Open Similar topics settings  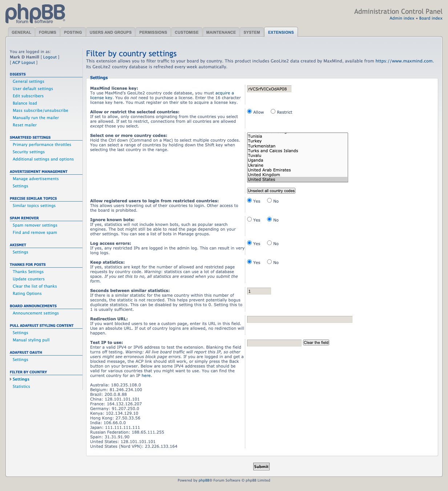coord(34,206)
